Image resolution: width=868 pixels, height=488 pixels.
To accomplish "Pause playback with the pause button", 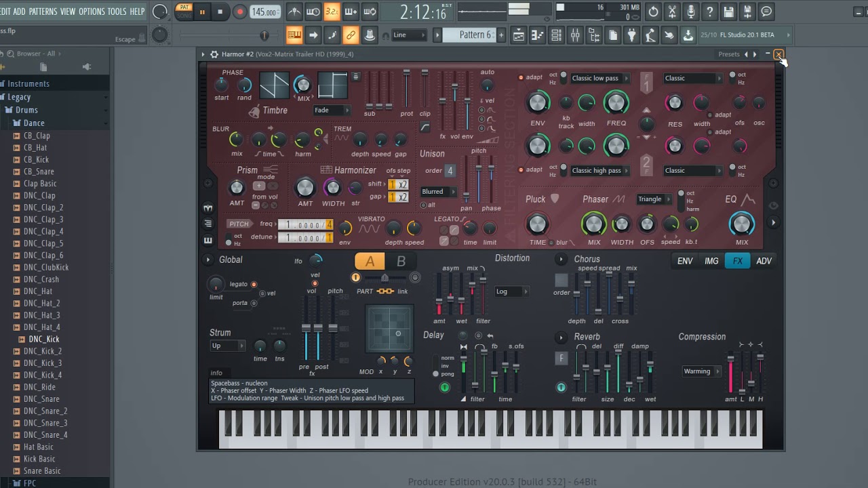I will click(202, 12).
